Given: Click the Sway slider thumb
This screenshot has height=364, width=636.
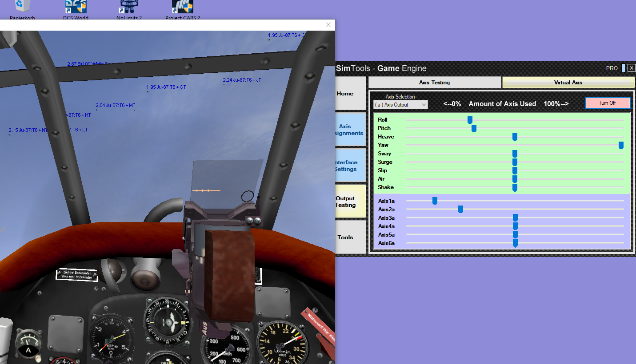Looking at the screenshot, I should coord(515,154).
